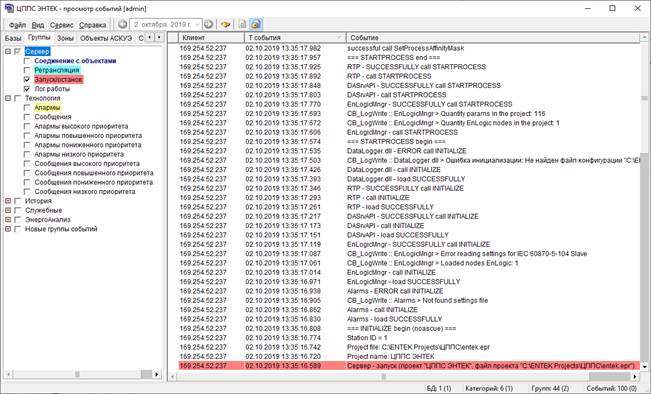
Task: Go to previous day arrow button
Action: [122, 24]
